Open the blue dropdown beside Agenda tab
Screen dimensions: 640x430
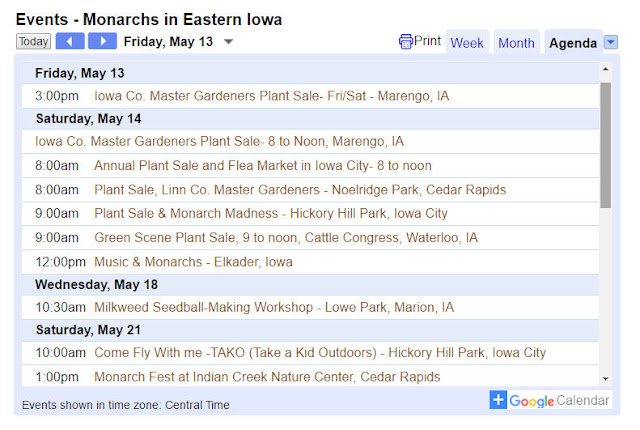coord(611,42)
